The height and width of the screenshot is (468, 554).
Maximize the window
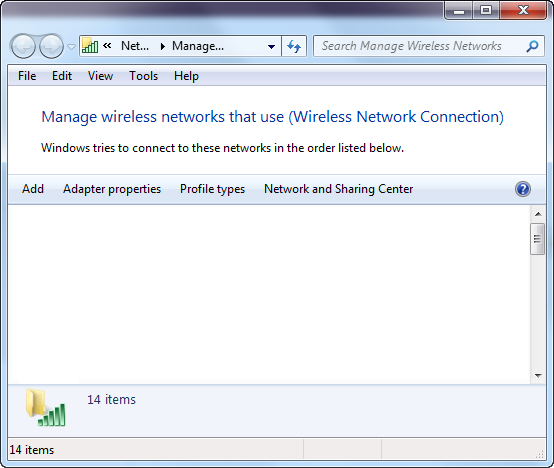point(485,11)
